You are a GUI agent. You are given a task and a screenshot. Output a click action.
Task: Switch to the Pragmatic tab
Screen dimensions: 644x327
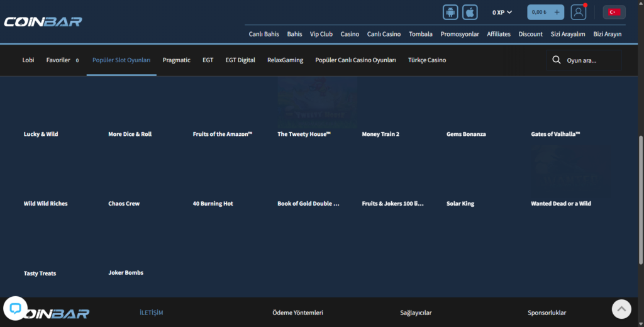(176, 60)
